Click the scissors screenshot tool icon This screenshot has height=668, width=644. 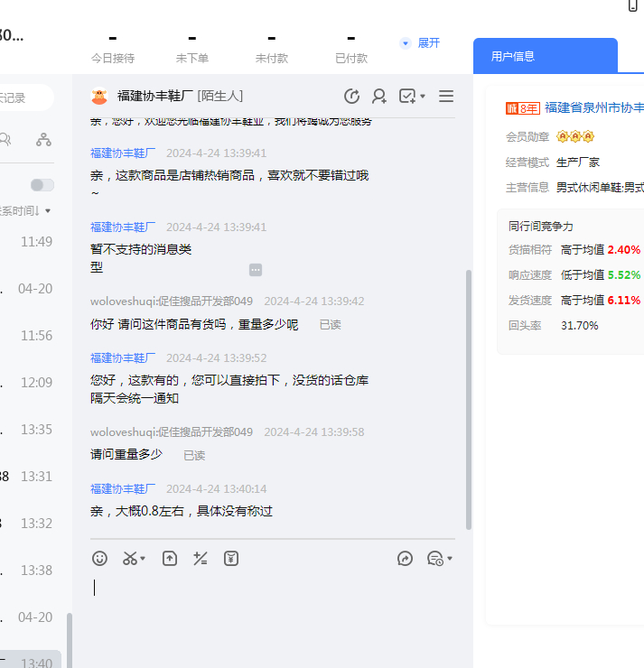(x=129, y=559)
